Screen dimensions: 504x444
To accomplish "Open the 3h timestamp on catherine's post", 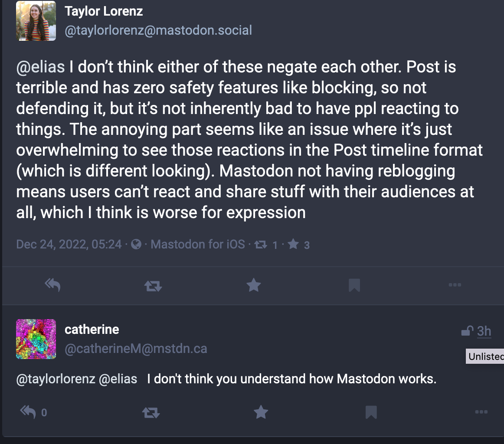I will click(484, 331).
